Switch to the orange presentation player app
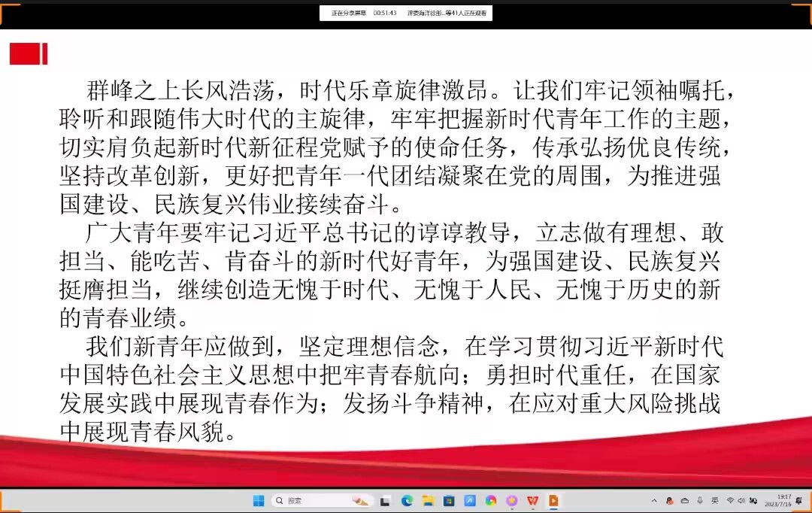This screenshot has height=513, width=812. click(x=553, y=500)
